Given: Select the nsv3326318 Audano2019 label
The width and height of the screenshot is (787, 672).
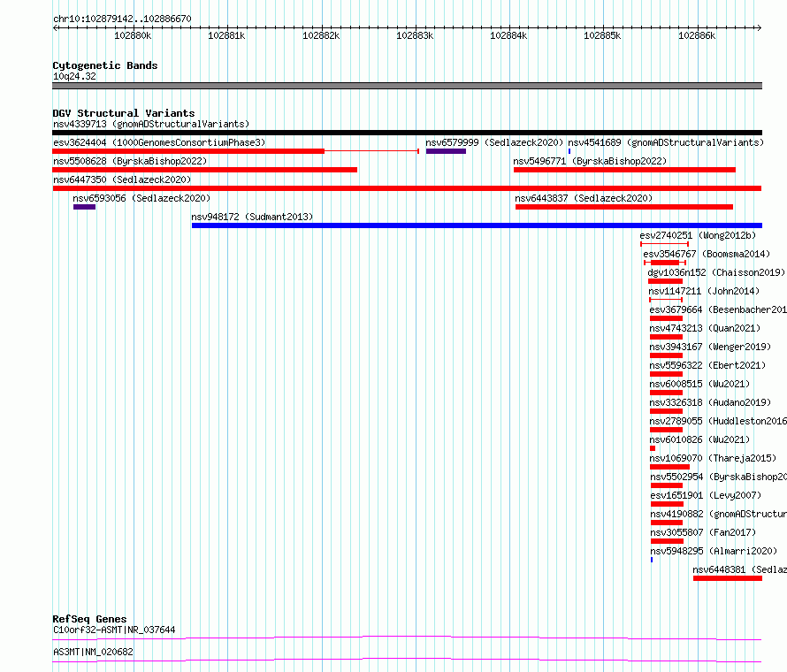Looking at the screenshot, I should 710,402.
